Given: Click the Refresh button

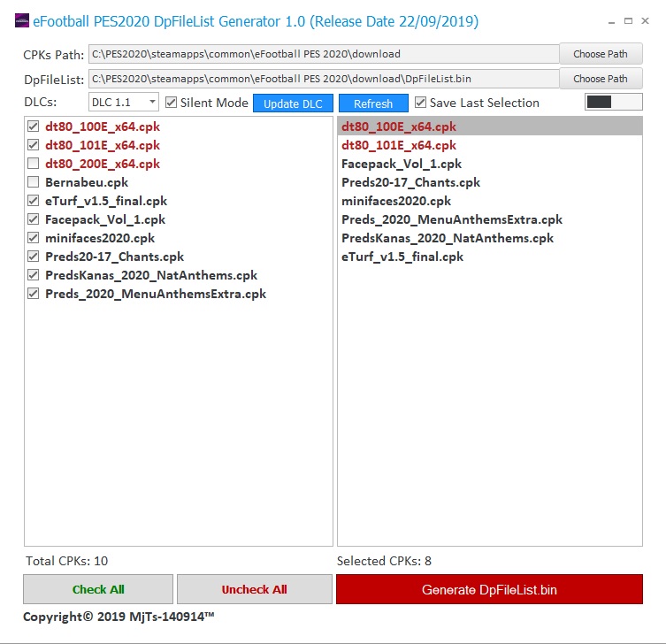Looking at the screenshot, I should point(373,103).
